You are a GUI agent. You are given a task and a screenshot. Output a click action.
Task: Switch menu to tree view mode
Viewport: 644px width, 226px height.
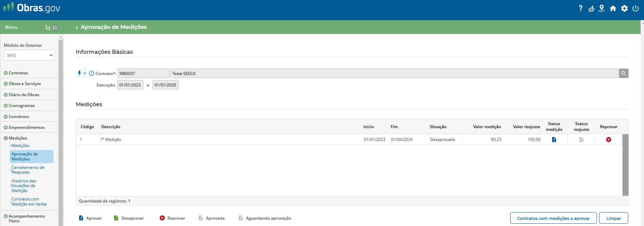point(48,28)
